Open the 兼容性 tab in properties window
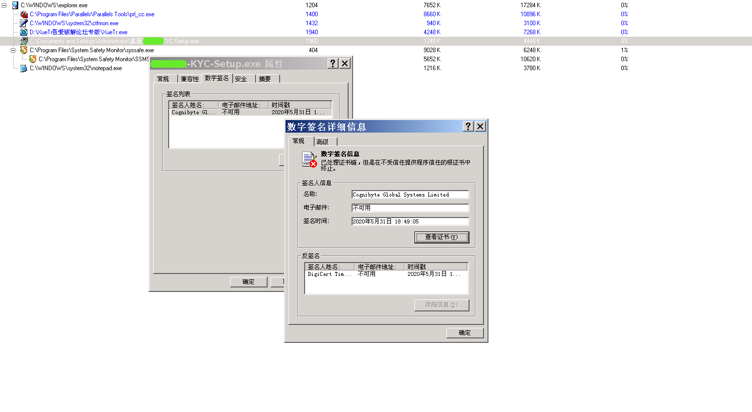The width and height of the screenshot is (752, 412). coord(189,79)
